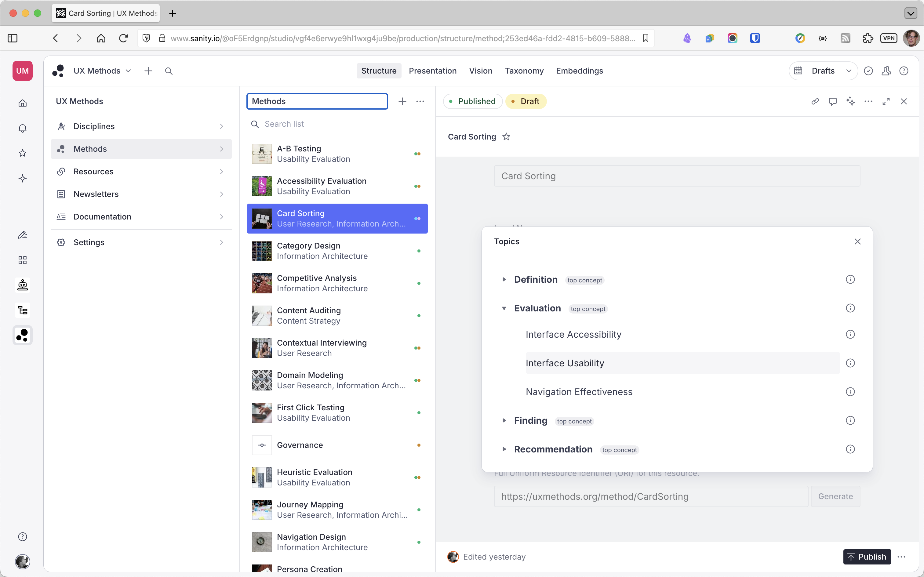This screenshot has width=924, height=577.
Task: Expand the Definition top concept
Action: click(504, 279)
